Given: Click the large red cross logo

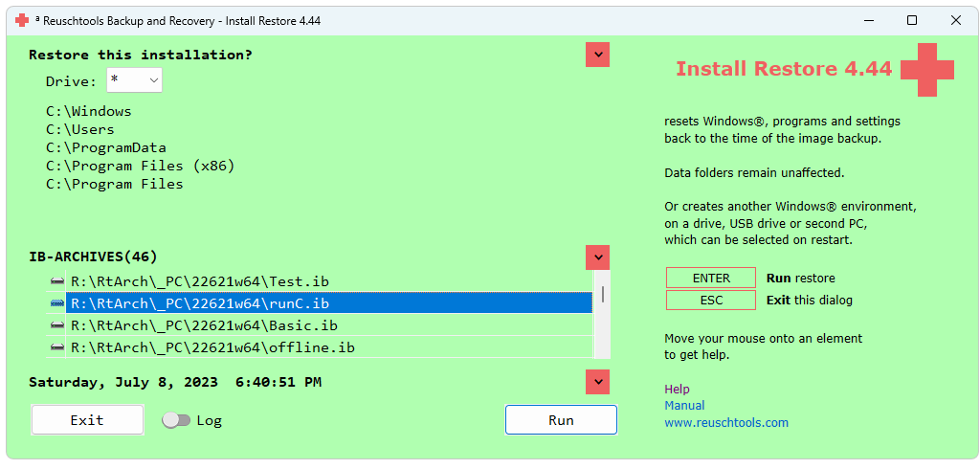Looking at the screenshot, I should (x=926, y=70).
